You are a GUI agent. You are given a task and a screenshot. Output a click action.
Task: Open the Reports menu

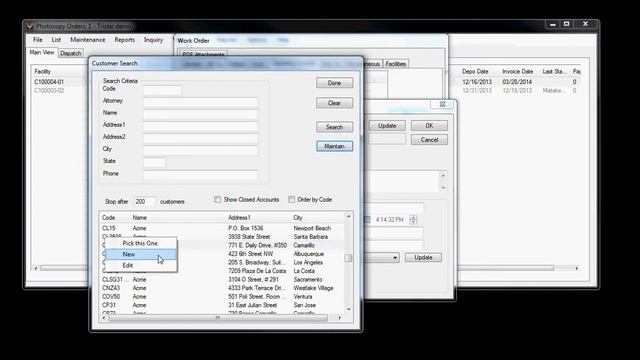coord(124,40)
